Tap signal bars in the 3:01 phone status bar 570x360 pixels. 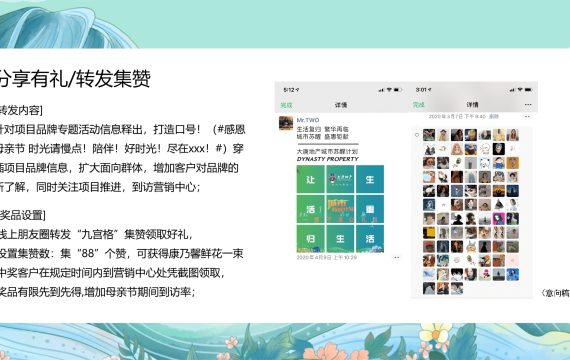tap(512, 89)
